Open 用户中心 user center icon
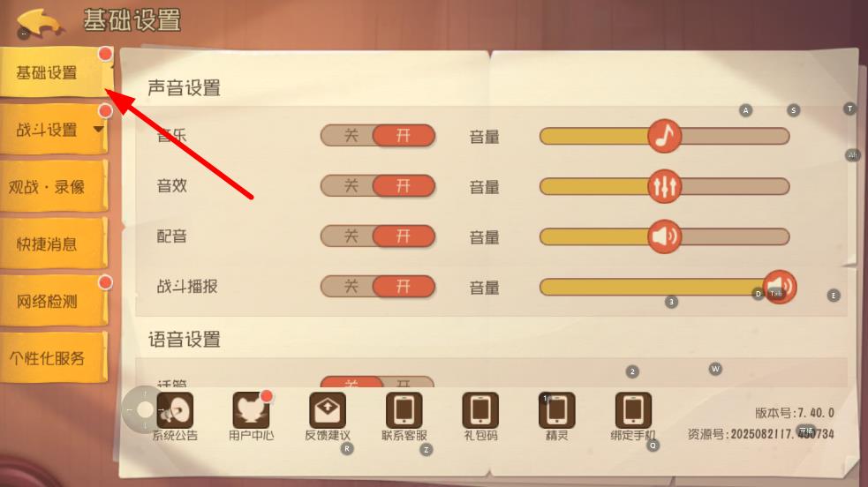The width and height of the screenshot is (868, 487). (251, 410)
